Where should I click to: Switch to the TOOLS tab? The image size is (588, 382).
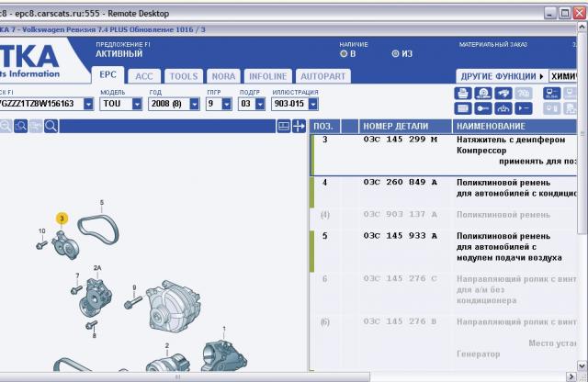coord(184,76)
